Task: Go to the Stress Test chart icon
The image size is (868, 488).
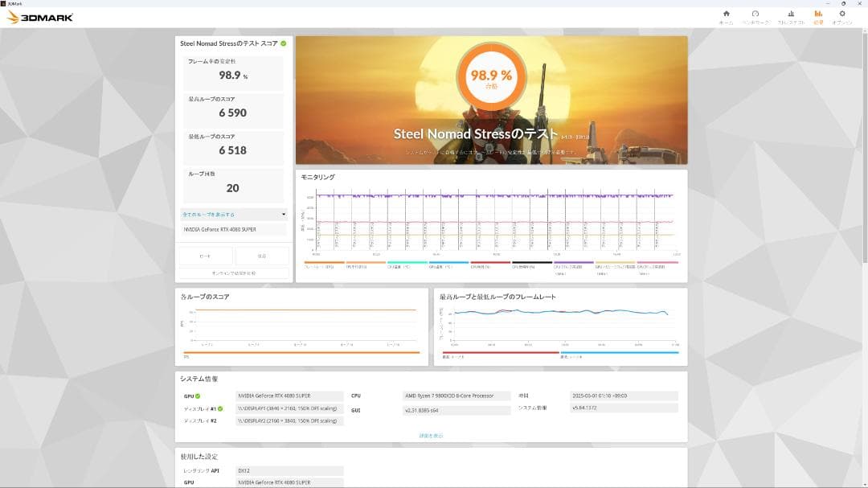Action: 790,17
